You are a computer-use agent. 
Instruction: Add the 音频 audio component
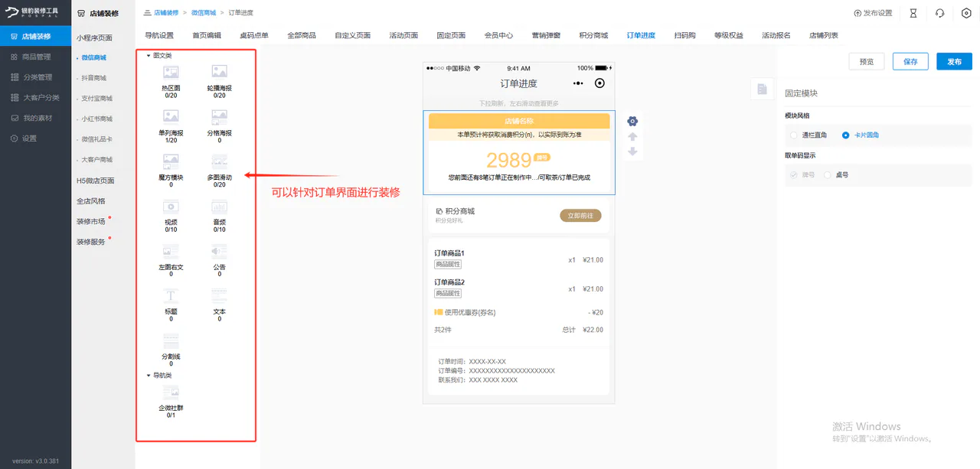[x=219, y=214]
